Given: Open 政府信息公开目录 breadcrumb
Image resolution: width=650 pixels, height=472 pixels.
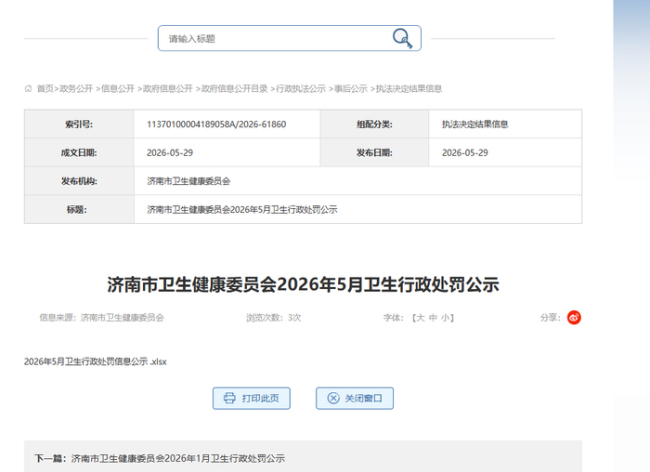Looking at the screenshot, I should coord(234,89).
